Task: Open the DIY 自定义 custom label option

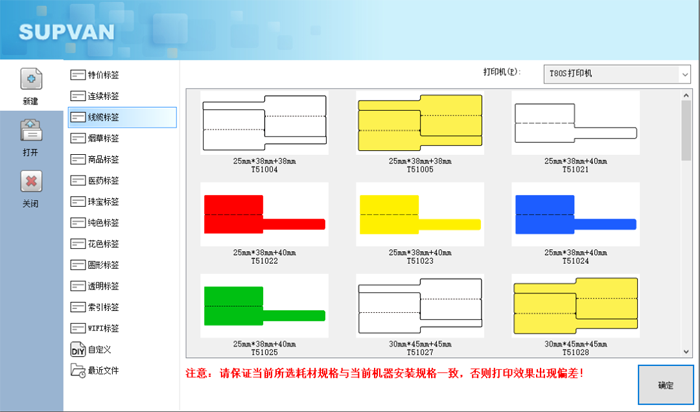Action: (96, 350)
